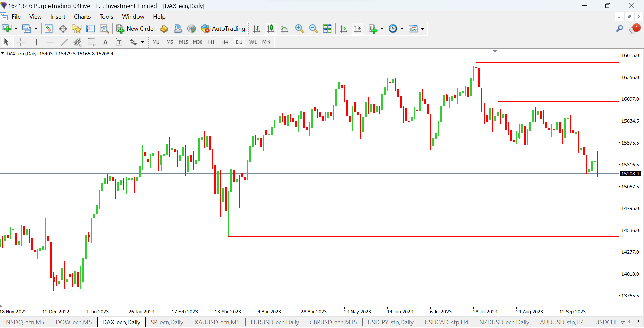The width and height of the screenshot is (644, 328).
Task: Open the chart Templates icon
Action: pos(413,29)
